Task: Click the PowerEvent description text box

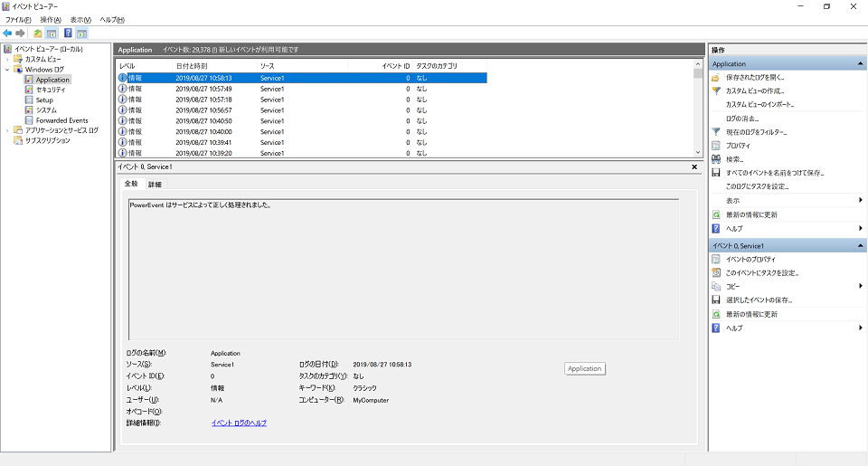Action: pos(403,270)
